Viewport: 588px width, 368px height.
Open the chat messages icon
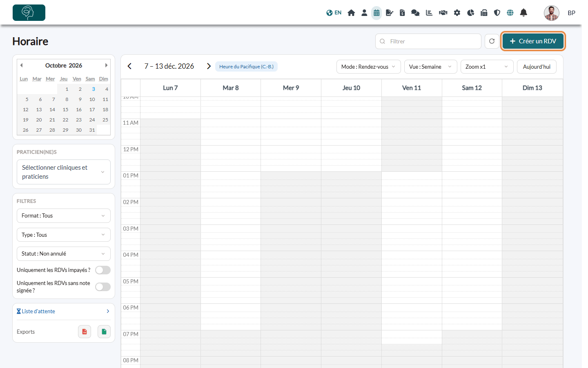pos(415,13)
